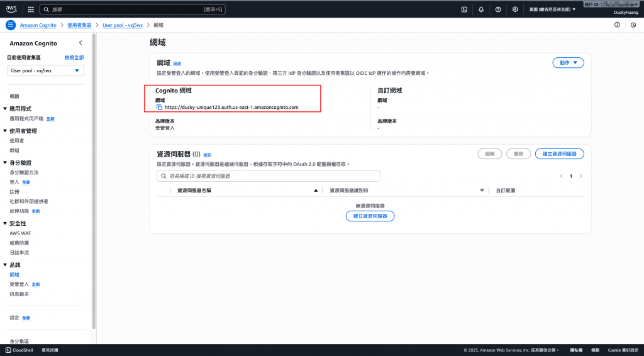644x356 pixels.
Task: Open the notifications bell
Action: coord(481,9)
